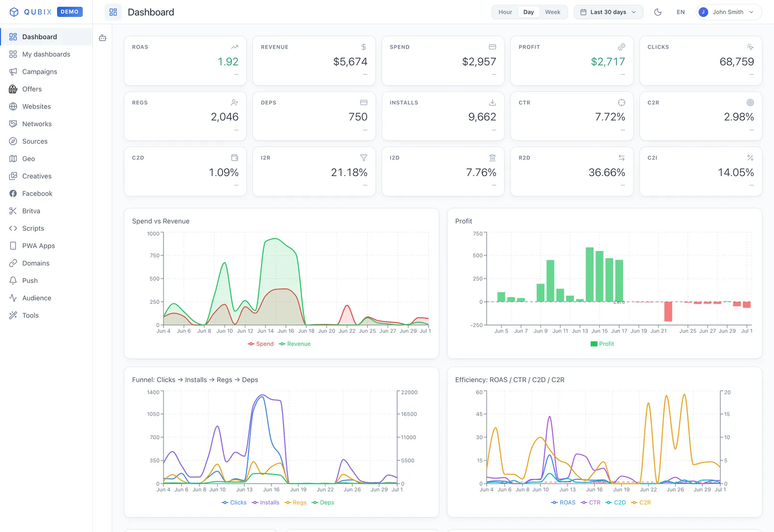Click the CTR crosshair icon

click(622, 103)
